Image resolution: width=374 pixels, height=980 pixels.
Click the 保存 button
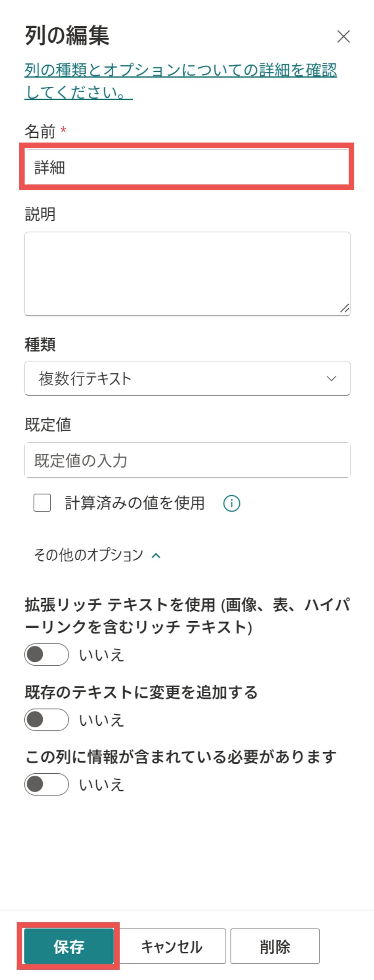click(69, 946)
